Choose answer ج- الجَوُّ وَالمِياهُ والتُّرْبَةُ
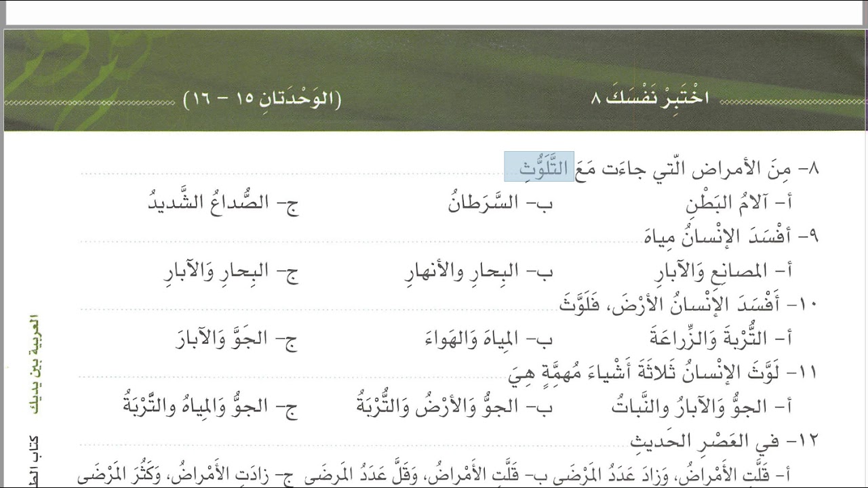Screen dimensions: 868x488 coord(211,407)
